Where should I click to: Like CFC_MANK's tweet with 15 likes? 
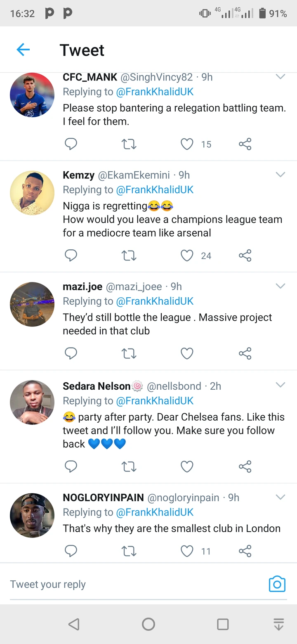[187, 144]
